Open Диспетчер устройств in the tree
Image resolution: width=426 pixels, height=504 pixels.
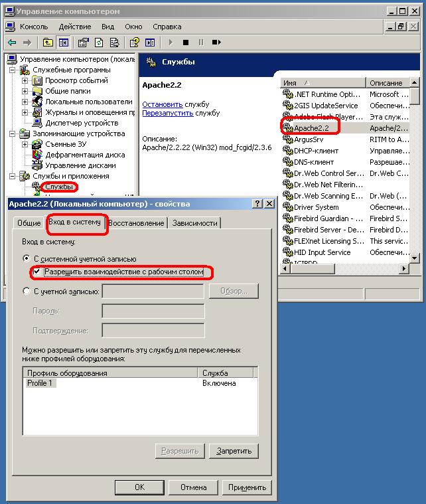coord(82,123)
